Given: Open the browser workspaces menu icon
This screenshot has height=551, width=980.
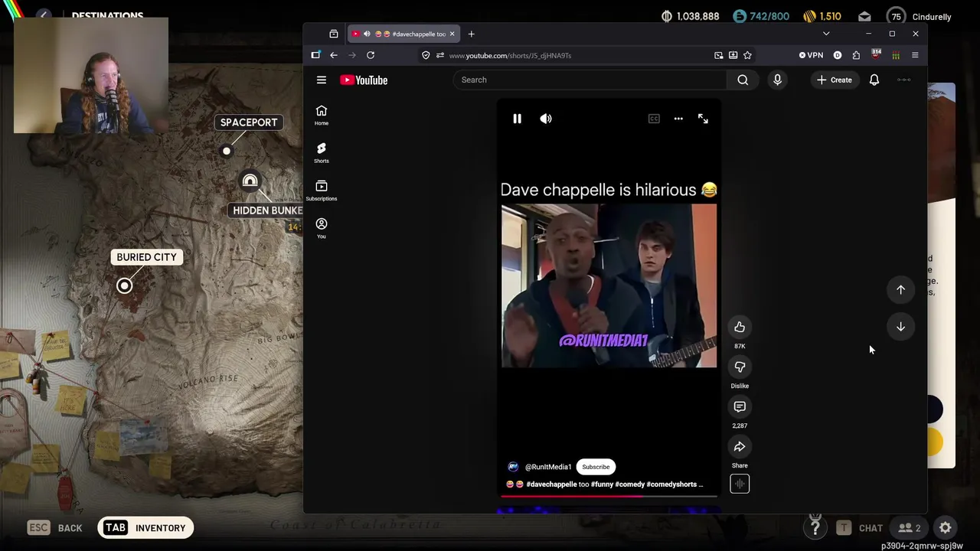Looking at the screenshot, I should (x=334, y=34).
